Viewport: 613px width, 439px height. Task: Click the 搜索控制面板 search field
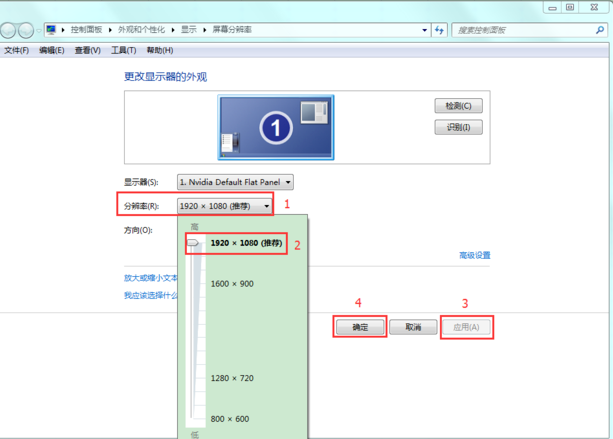(529, 30)
